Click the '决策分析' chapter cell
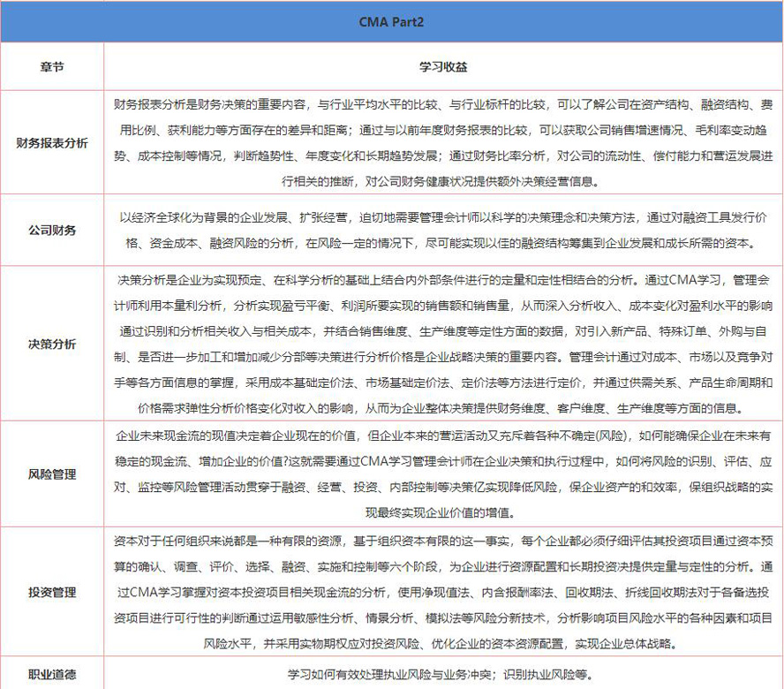Screen dimensions: 784x689 [x=52, y=344]
